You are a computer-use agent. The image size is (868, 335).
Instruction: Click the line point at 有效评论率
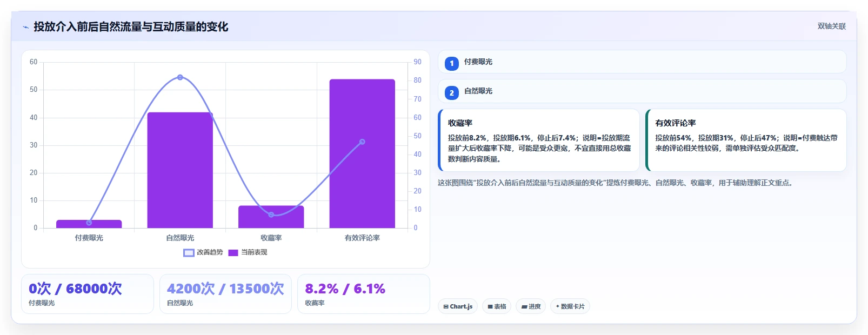pos(362,142)
